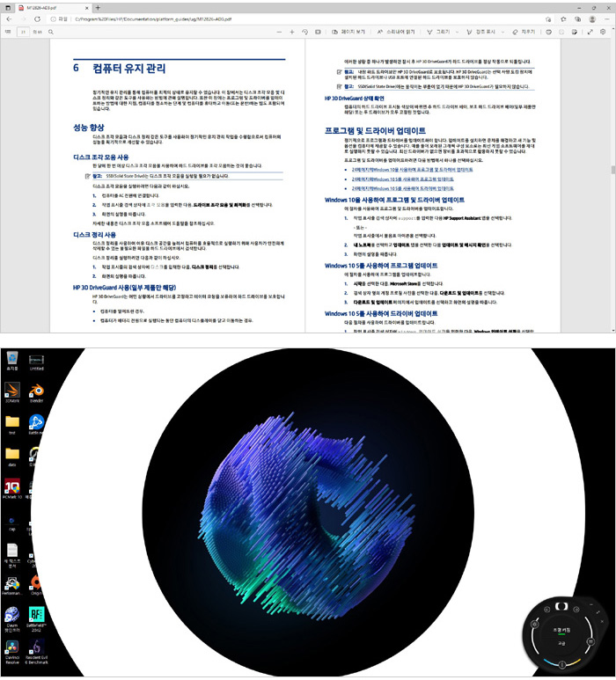Enter PDF full screen mode

(590, 32)
